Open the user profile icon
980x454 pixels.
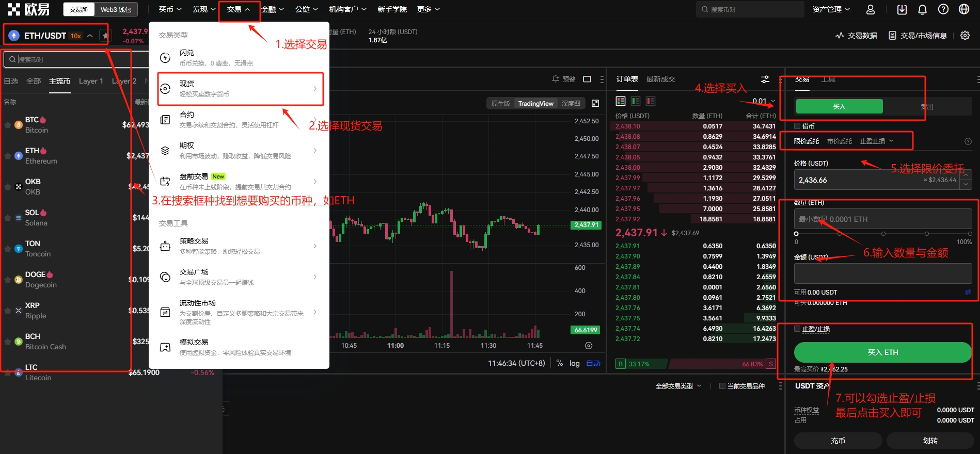click(871, 9)
